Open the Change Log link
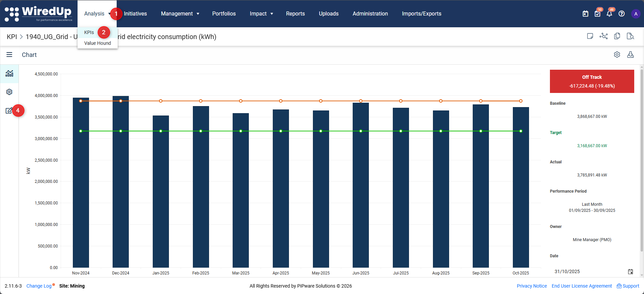Viewport: 644px width, 294px height. coord(39,286)
